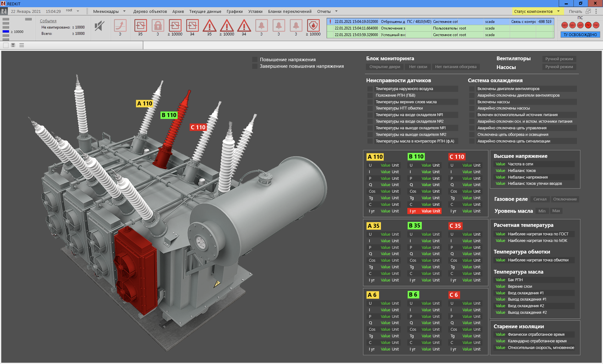Click the second bell notification icon

pyautogui.click(x=279, y=25)
